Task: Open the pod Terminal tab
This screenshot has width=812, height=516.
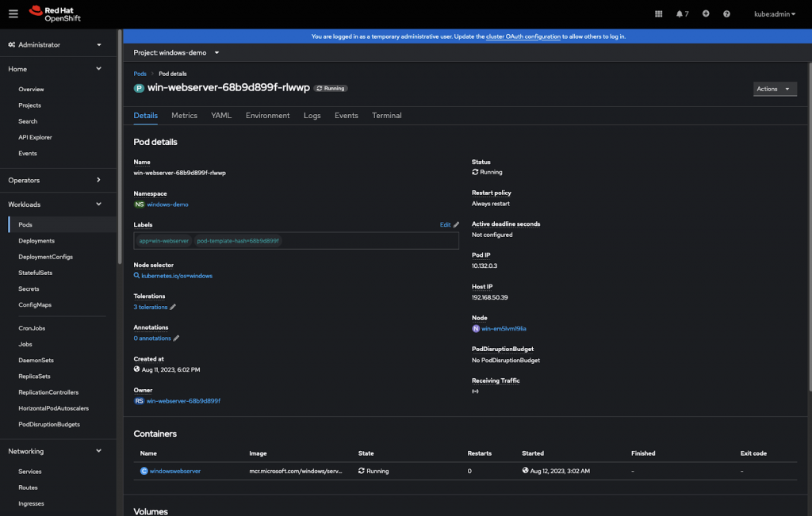Action: pos(386,115)
